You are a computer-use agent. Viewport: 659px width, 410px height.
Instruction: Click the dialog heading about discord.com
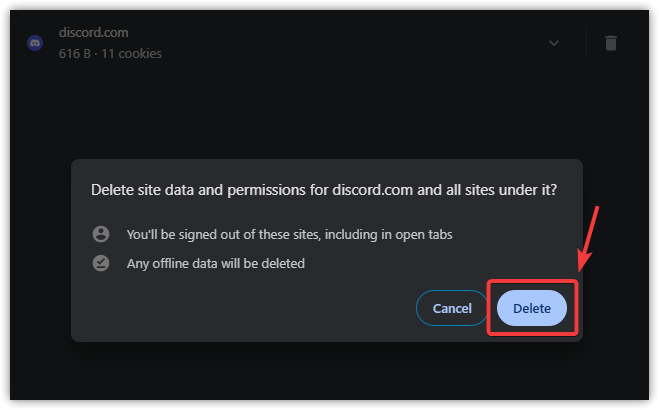324,190
